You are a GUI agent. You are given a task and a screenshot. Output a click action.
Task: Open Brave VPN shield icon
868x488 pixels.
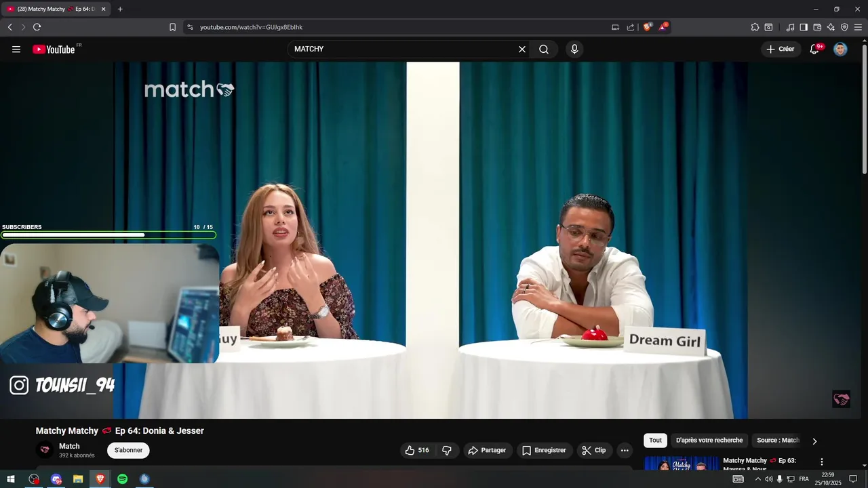844,27
